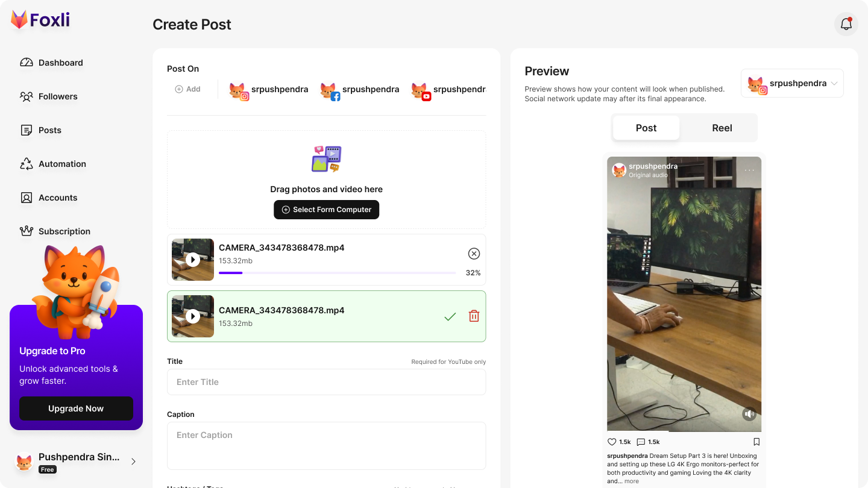Viewport: 868px width, 488px height.
Task: Cancel the uploading video with X icon
Action: pos(474,254)
